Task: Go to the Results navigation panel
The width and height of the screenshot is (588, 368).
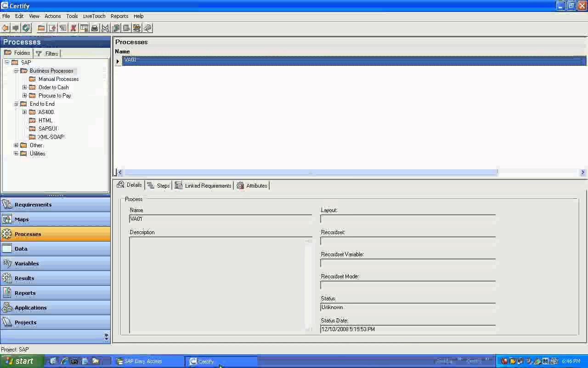Action: click(x=24, y=278)
